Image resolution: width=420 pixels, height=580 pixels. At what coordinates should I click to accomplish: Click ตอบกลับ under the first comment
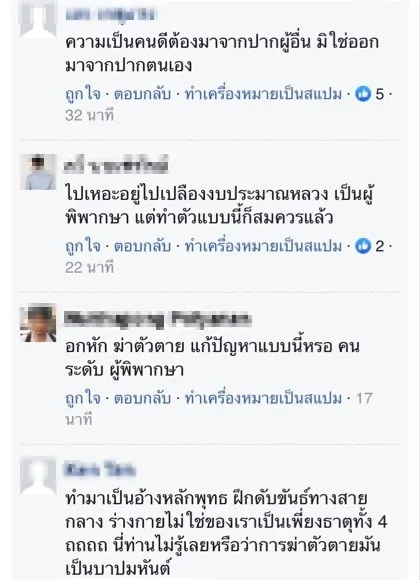[x=142, y=94]
